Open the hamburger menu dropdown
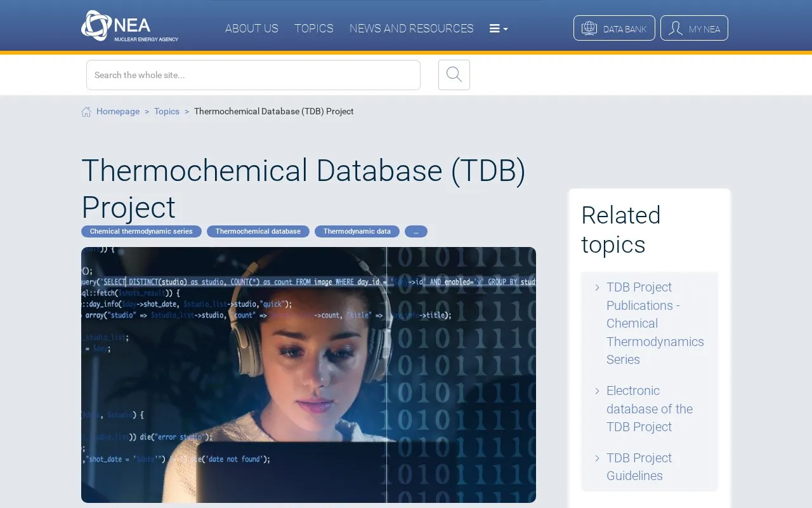 pyautogui.click(x=499, y=29)
